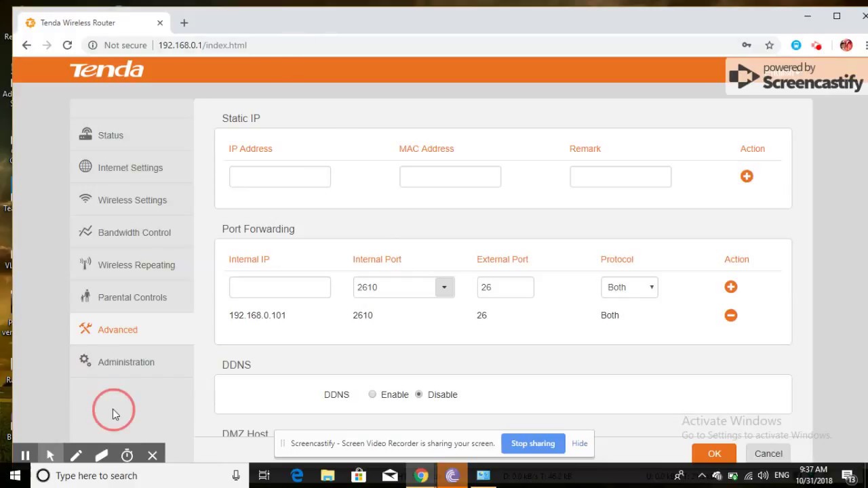
Task: Open Microsoft Store from taskbar
Action: [358, 475]
